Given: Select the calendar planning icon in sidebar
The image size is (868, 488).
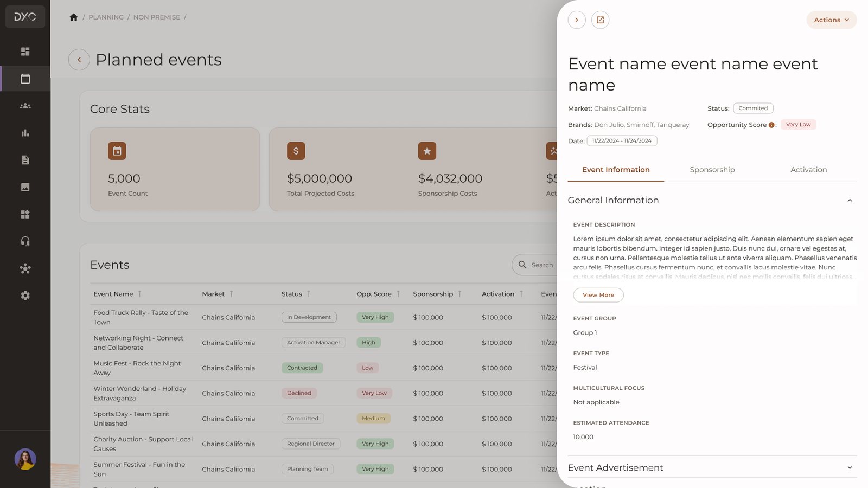Looking at the screenshot, I should 25,79.
